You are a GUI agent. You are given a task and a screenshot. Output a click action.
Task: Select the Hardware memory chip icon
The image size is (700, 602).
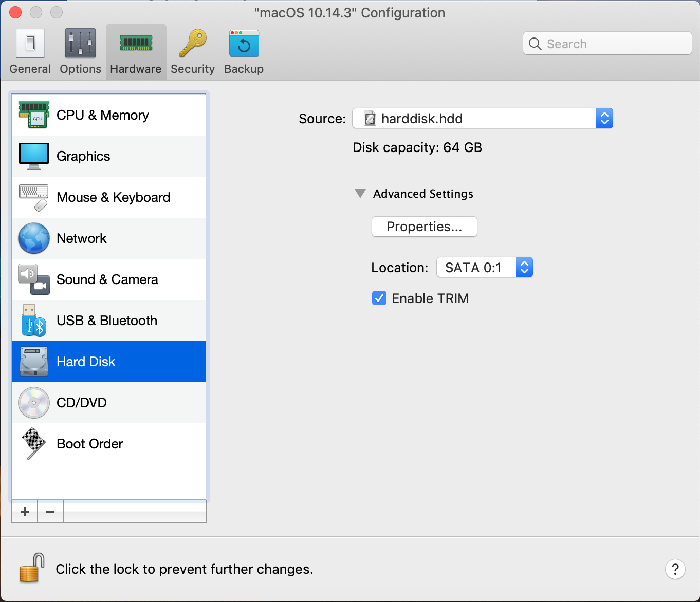tap(136, 43)
